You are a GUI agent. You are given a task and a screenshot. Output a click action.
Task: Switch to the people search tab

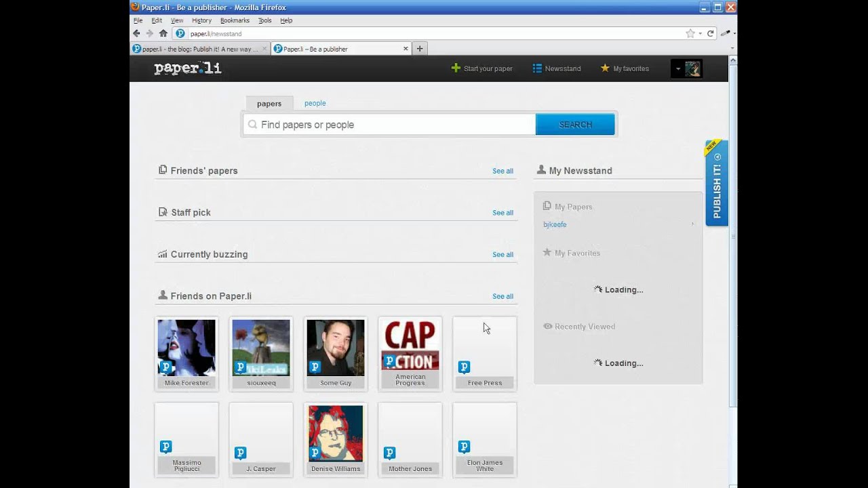tap(315, 103)
